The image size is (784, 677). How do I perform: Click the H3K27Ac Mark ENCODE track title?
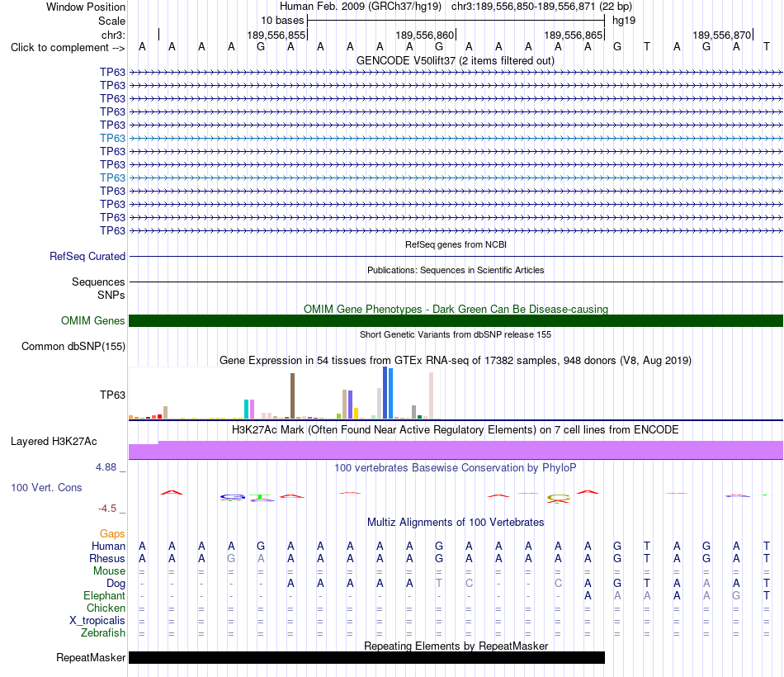pyautogui.click(x=455, y=430)
